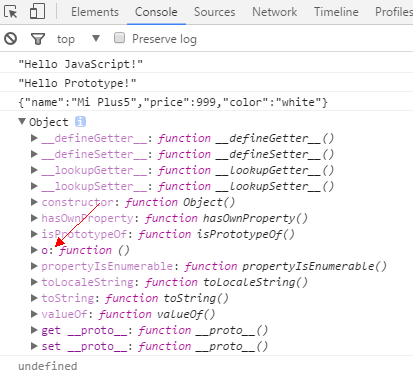Expand the __lookupSetter__ property

[34, 186]
